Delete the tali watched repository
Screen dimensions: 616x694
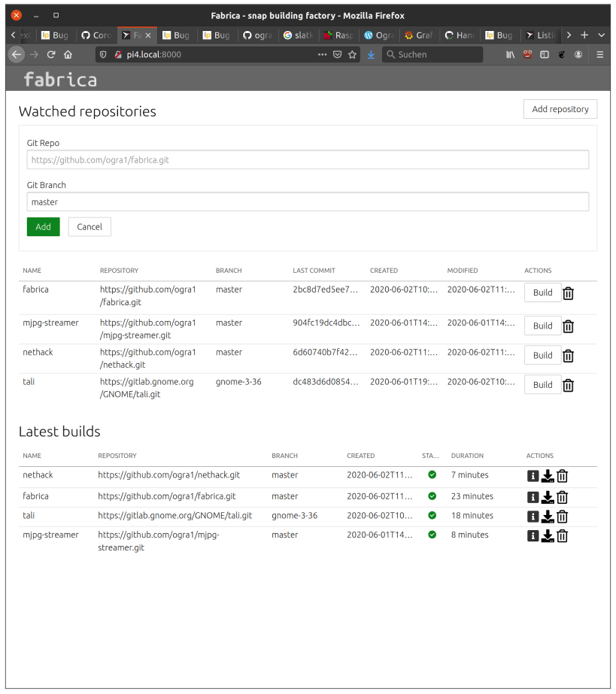(x=568, y=386)
